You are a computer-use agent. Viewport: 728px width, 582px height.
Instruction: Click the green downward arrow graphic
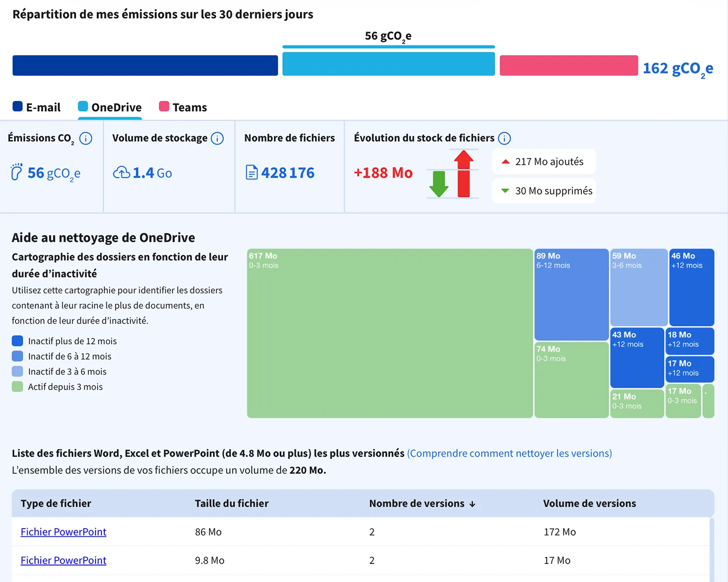click(x=439, y=184)
